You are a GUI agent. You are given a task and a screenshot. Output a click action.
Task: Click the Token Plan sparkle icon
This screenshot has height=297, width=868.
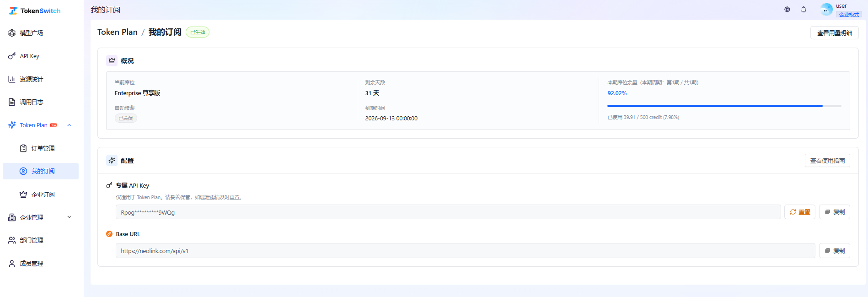(x=12, y=125)
